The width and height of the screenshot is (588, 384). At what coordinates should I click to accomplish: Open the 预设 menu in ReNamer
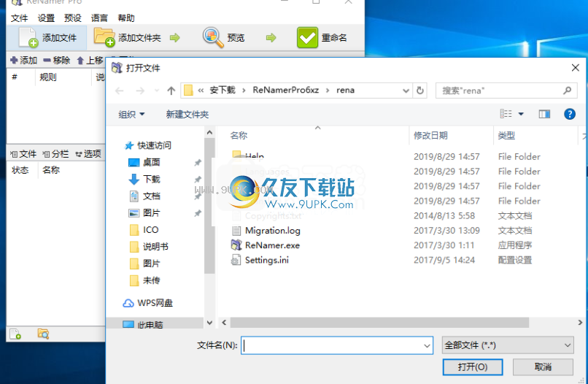coord(73,18)
